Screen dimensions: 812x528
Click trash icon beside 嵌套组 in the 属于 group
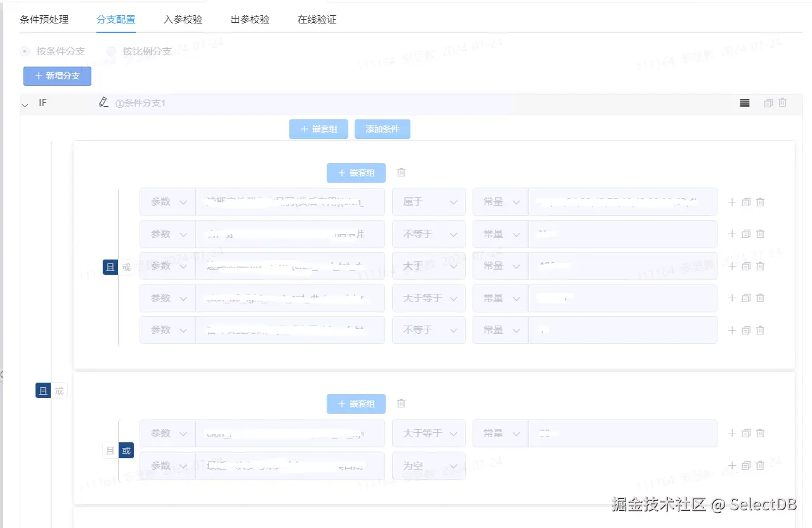click(401, 173)
